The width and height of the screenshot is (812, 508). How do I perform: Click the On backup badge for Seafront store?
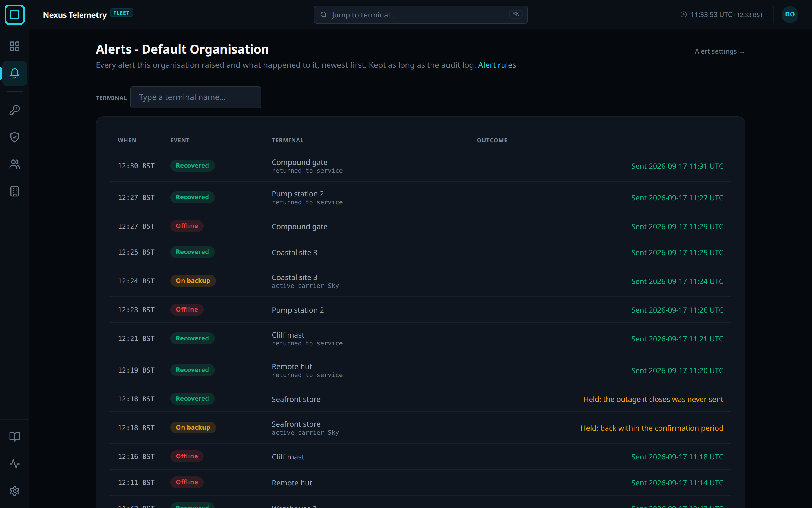click(x=193, y=428)
